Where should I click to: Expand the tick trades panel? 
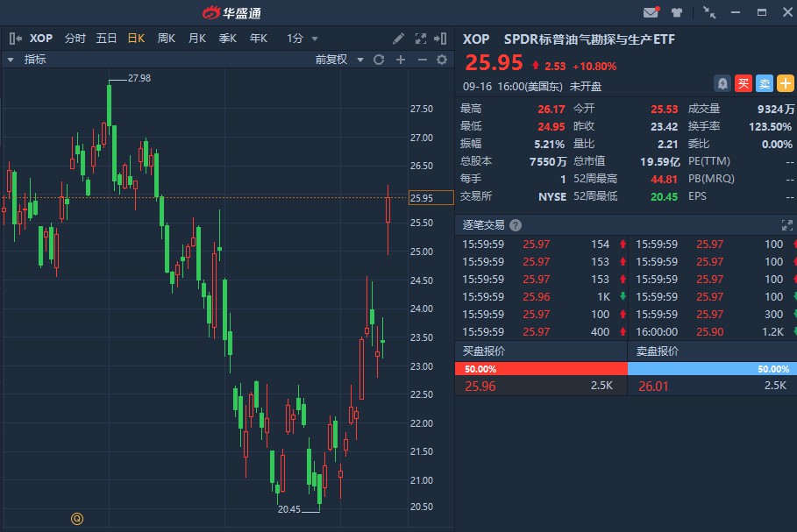(x=786, y=225)
